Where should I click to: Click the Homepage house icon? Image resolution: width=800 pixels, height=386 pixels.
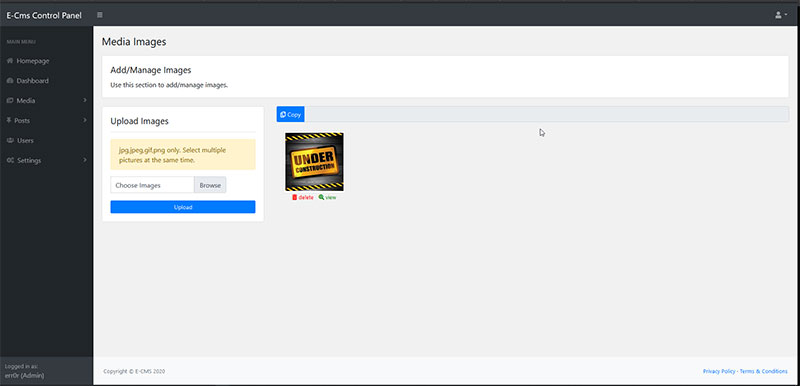10,61
